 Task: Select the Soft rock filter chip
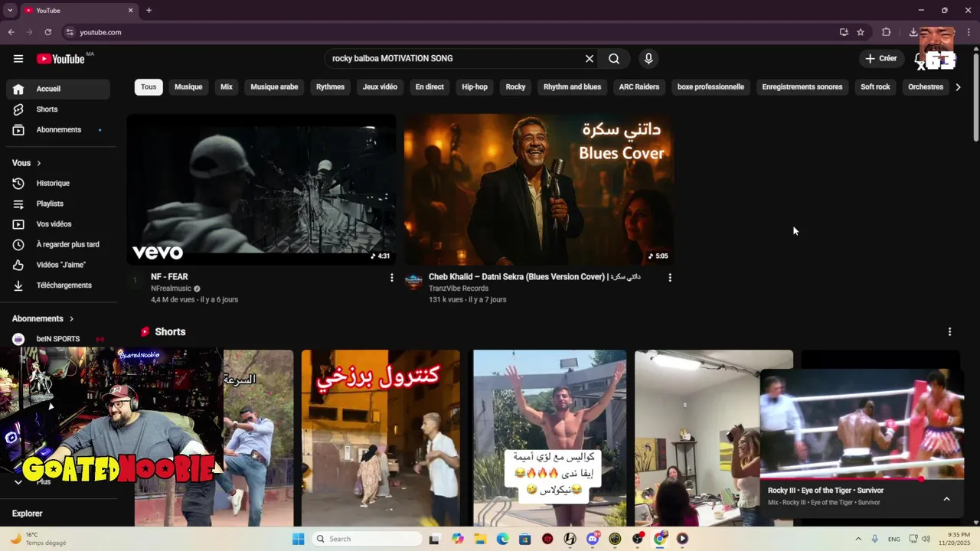tap(875, 87)
